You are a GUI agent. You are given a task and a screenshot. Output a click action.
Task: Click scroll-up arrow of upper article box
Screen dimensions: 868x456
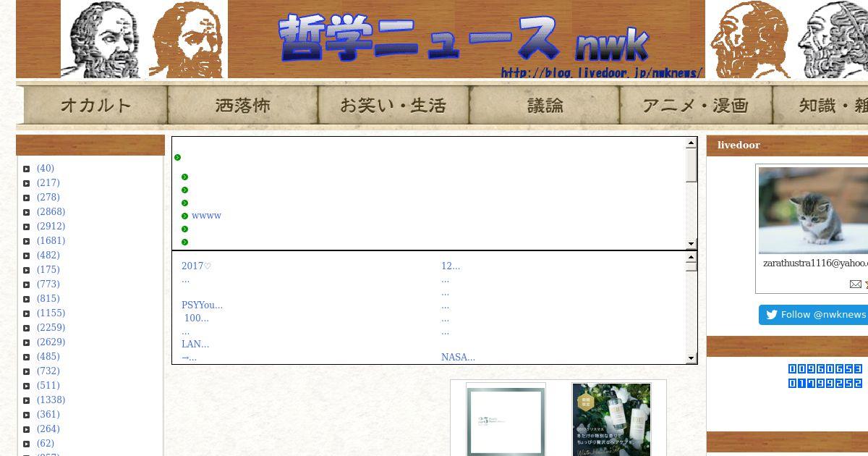(x=691, y=143)
